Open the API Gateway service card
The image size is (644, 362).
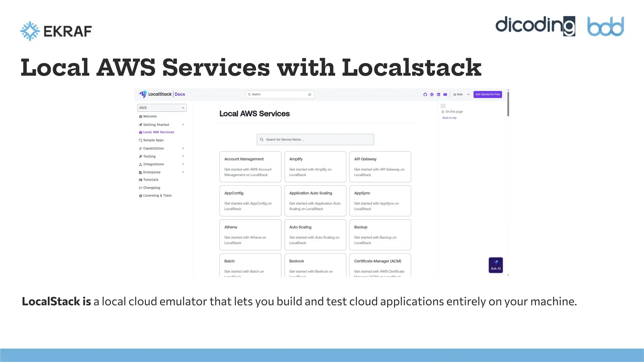coord(380,167)
